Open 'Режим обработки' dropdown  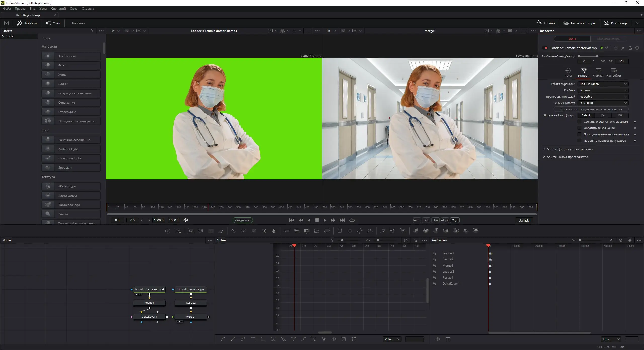tap(603, 84)
